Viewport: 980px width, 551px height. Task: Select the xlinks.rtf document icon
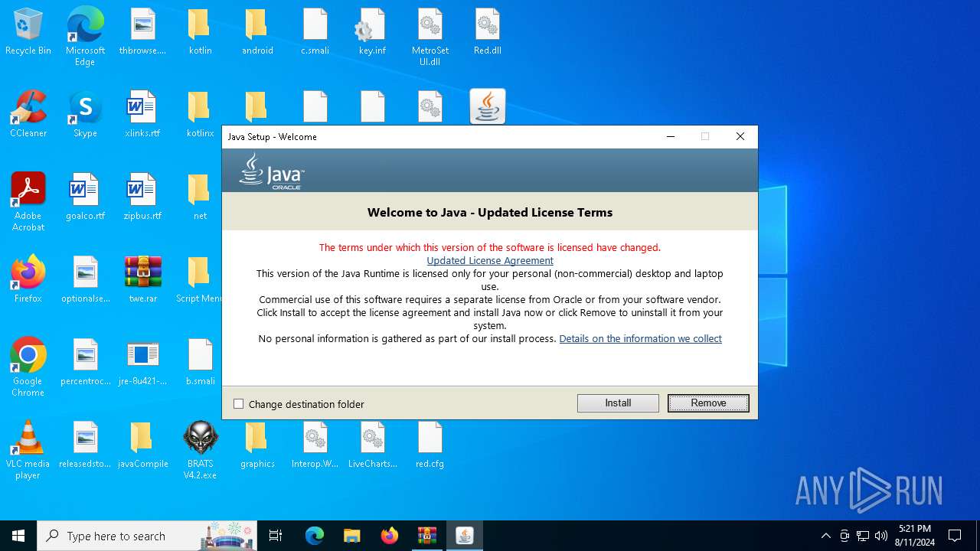[142, 115]
